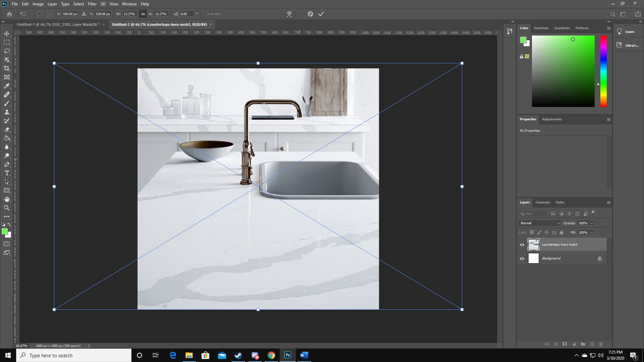Screen dimensions: 644x362
Task: Open the Opacity dropdown
Action: (x=591, y=223)
